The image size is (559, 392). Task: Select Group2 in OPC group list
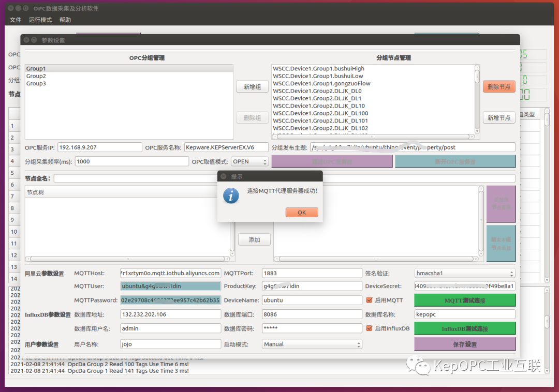coord(129,76)
